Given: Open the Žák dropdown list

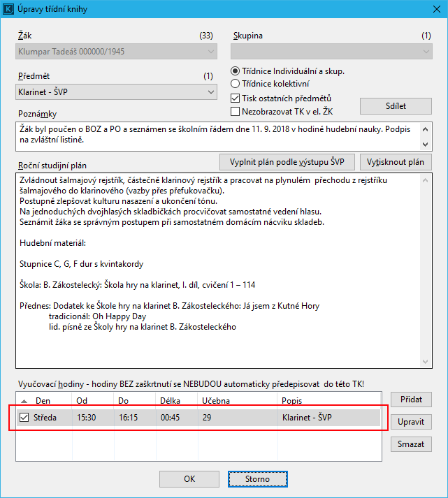Looking at the screenshot, I should pos(211,52).
